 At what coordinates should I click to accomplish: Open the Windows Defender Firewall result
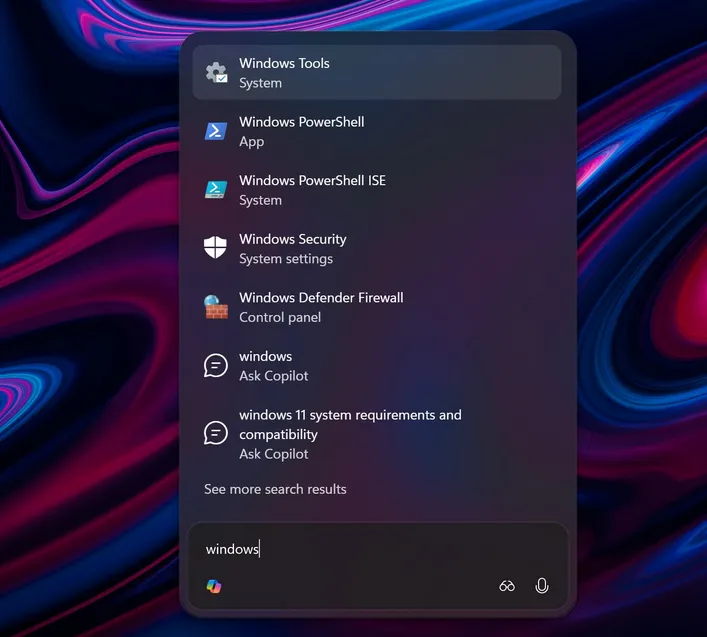click(377, 307)
